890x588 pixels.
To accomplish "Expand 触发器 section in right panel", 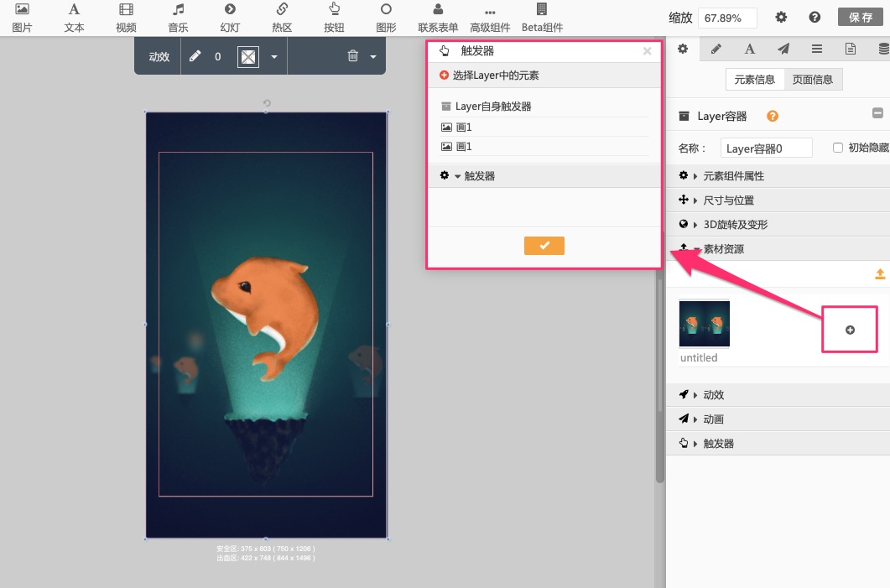I will [x=778, y=444].
